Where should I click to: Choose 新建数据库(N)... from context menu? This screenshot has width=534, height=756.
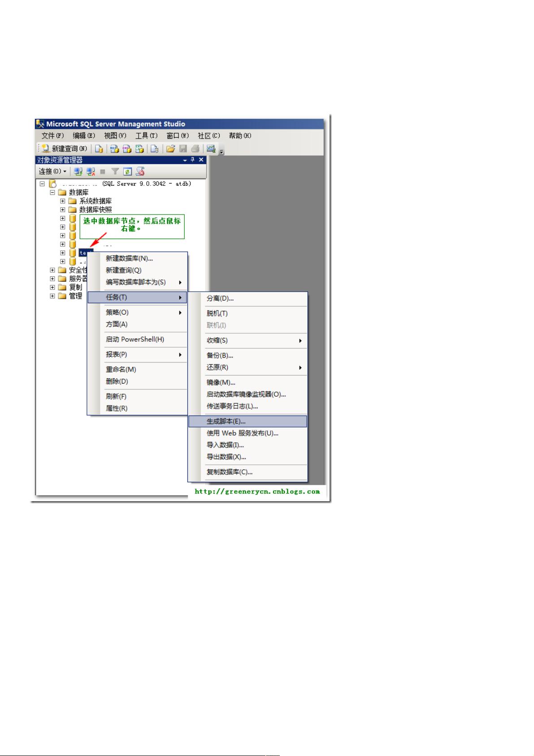(x=137, y=258)
